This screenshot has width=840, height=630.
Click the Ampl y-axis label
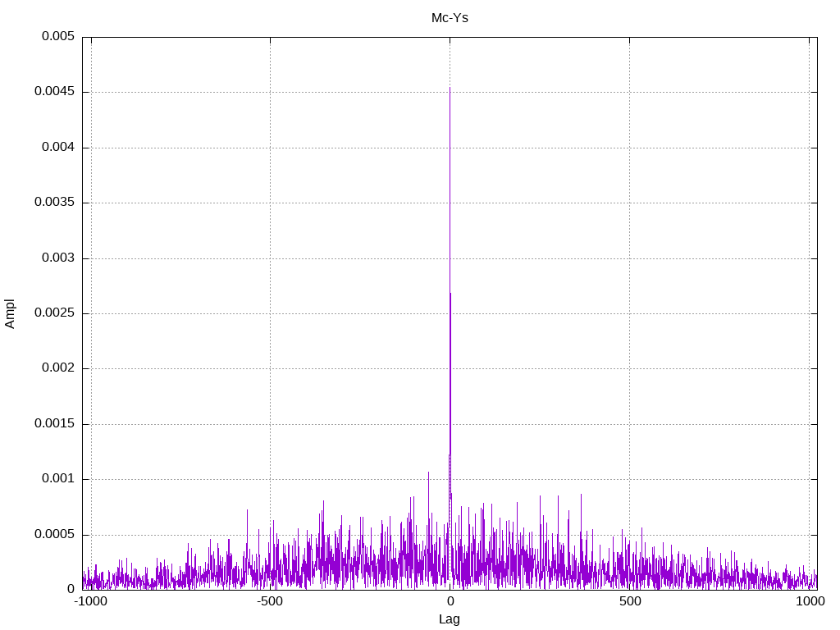click(x=10, y=313)
